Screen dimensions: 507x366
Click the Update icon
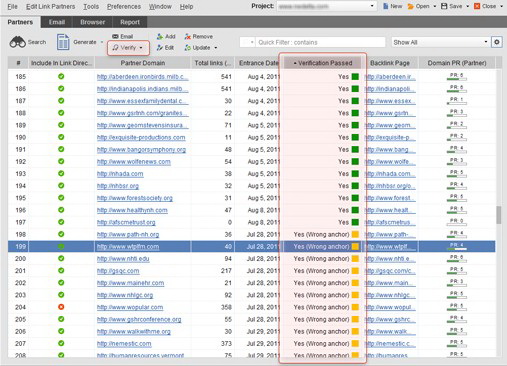pyautogui.click(x=188, y=48)
